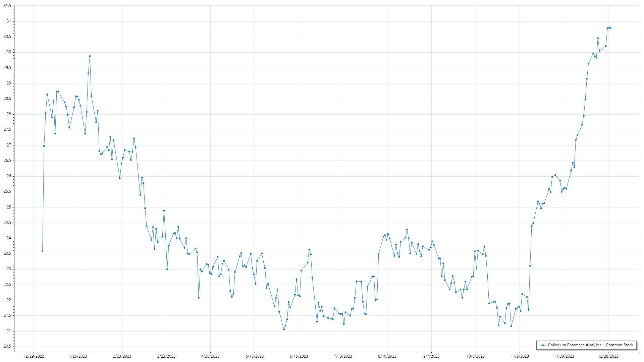The height and width of the screenshot is (362, 644).
Task: Click the mid-April dip point near 22.1
Action: point(199,298)
